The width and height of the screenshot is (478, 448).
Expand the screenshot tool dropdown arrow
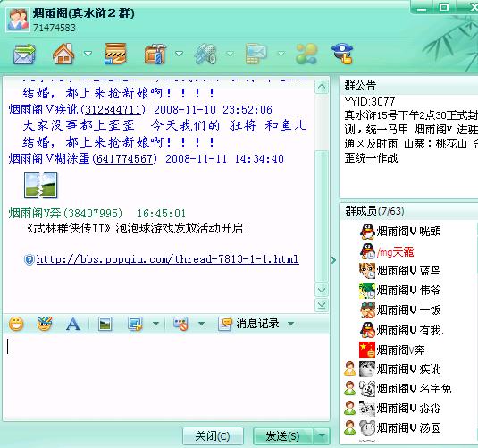point(155,324)
